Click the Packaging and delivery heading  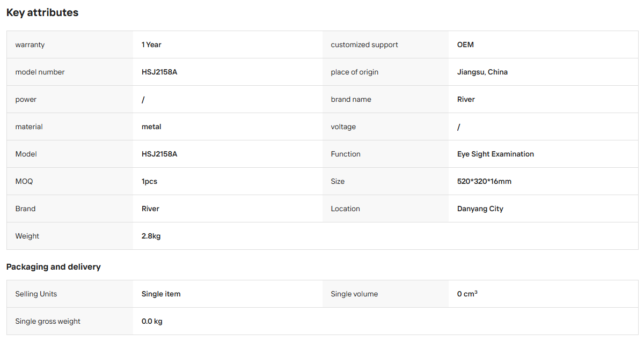[x=54, y=266]
